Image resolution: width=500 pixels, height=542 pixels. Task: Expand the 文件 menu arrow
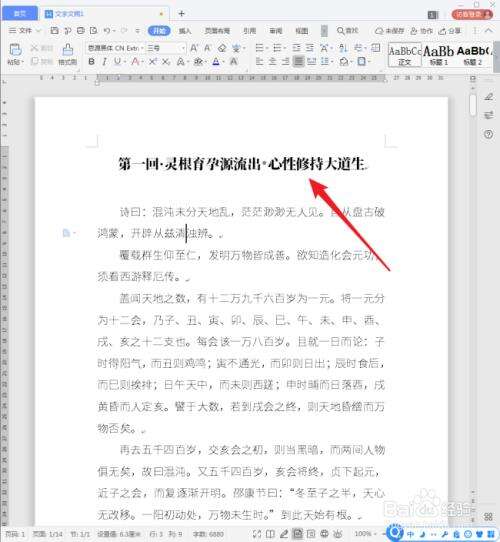coord(38,31)
